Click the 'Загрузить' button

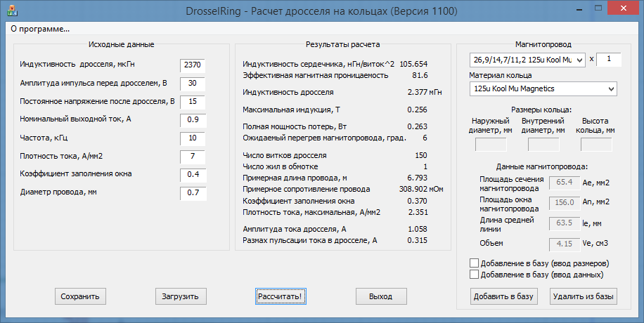point(181,296)
